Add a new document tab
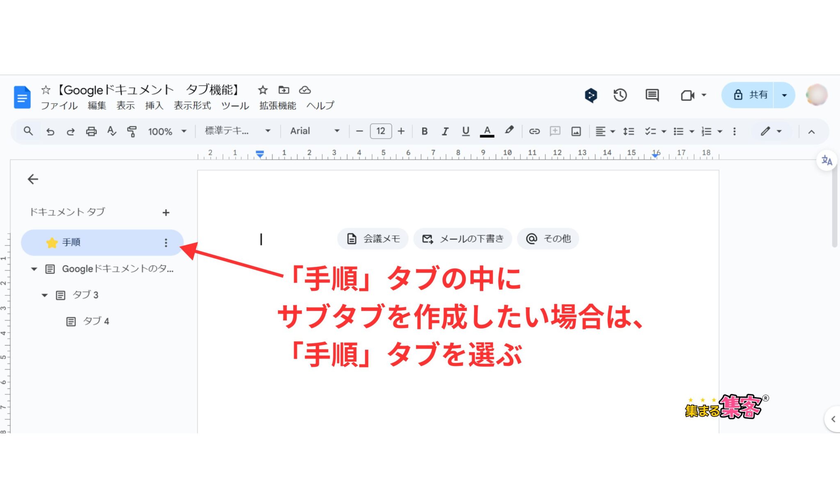 166,212
